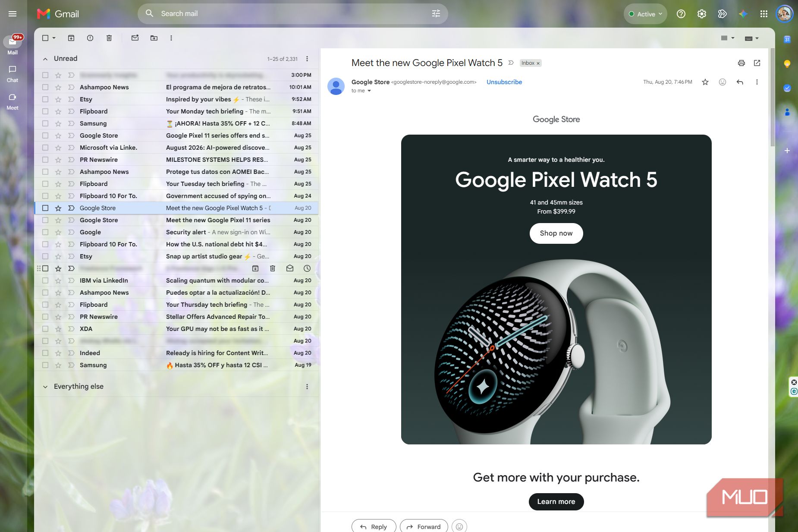Print the open email
Viewport: 798px width, 532px height.
tap(741, 63)
